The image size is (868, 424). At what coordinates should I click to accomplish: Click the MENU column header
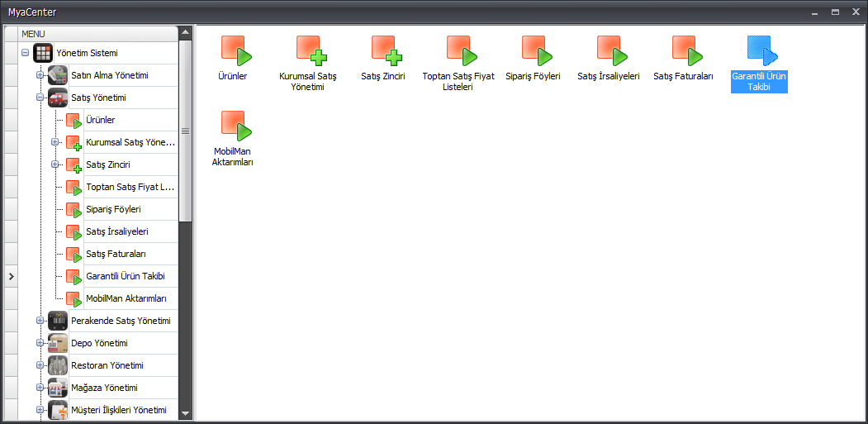click(x=98, y=34)
